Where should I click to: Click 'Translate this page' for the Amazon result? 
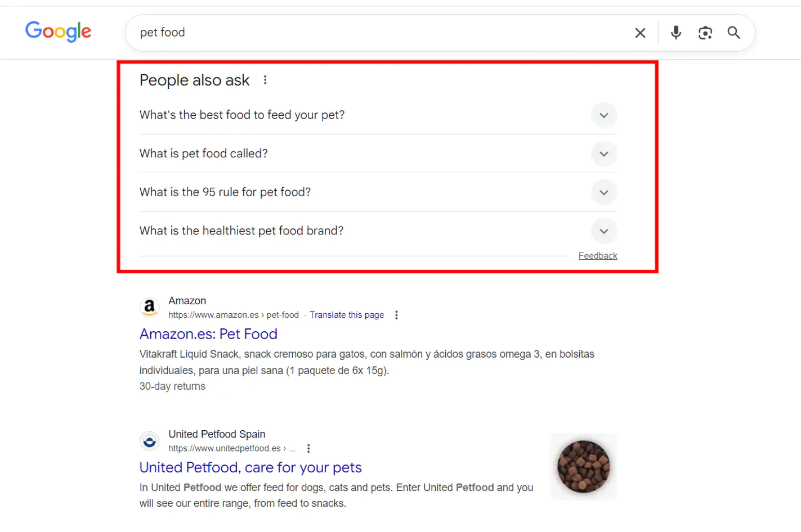point(346,315)
